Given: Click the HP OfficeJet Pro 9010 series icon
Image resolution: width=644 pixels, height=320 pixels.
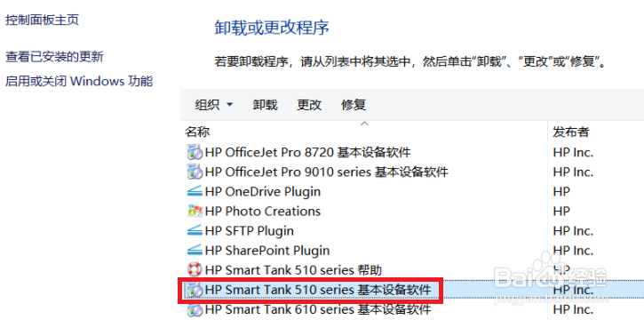Looking at the screenshot, I should pyautogui.click(x=195, y=172).
